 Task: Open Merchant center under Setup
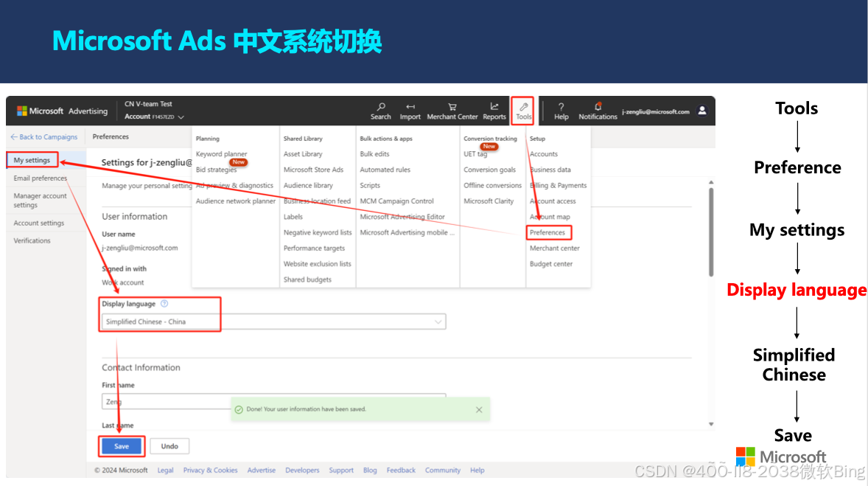(554, 249)
